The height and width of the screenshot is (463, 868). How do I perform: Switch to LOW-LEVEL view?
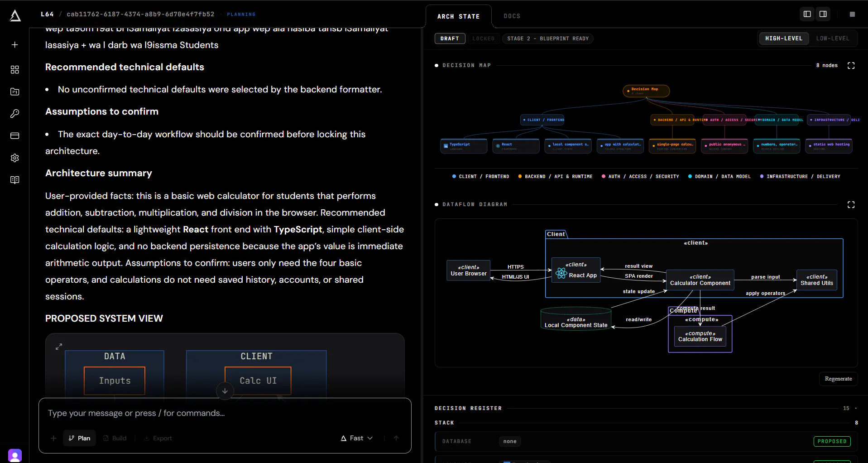tap(833, 39)
